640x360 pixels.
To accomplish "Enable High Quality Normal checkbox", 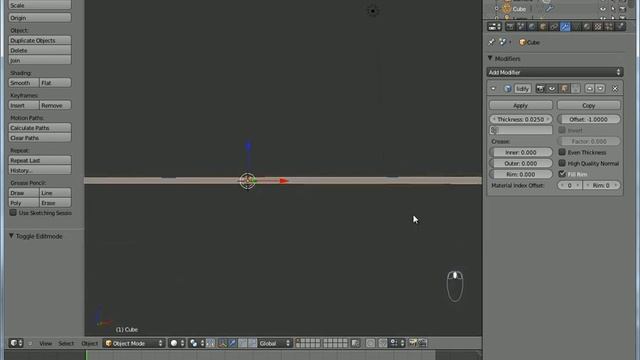I will (562, 163).
